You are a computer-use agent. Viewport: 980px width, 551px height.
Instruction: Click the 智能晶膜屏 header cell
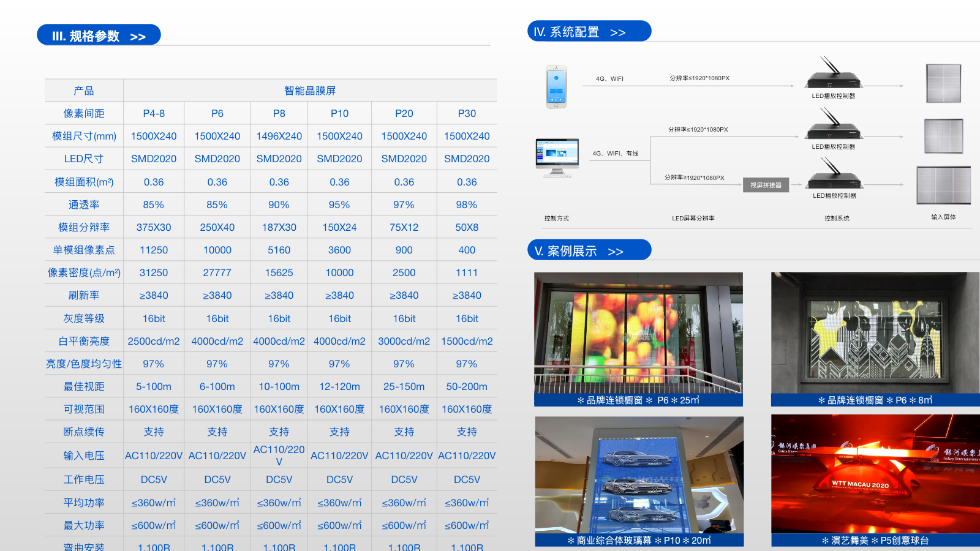310,91
